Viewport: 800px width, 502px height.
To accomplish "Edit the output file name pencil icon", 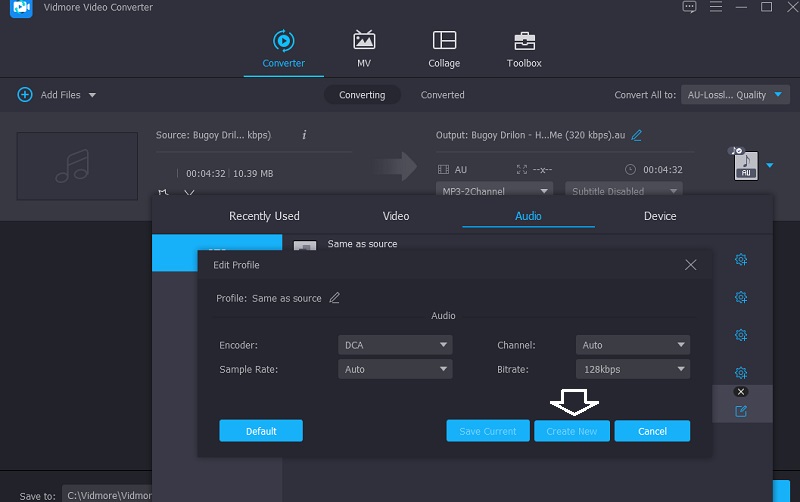I will point(637,135).
